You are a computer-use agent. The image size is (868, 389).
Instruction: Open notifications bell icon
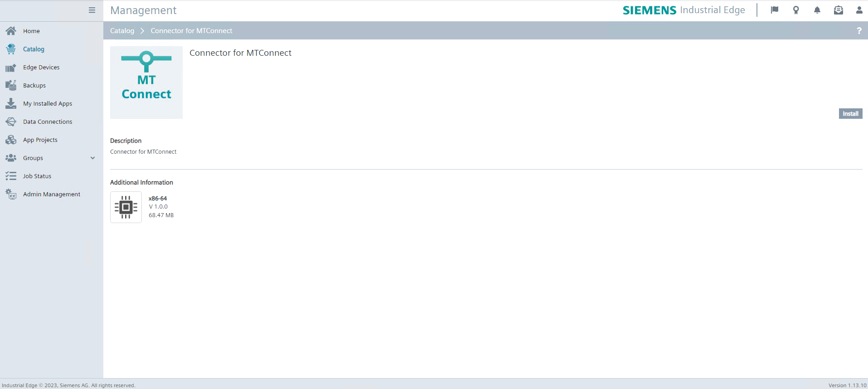[x=817, y=10]
